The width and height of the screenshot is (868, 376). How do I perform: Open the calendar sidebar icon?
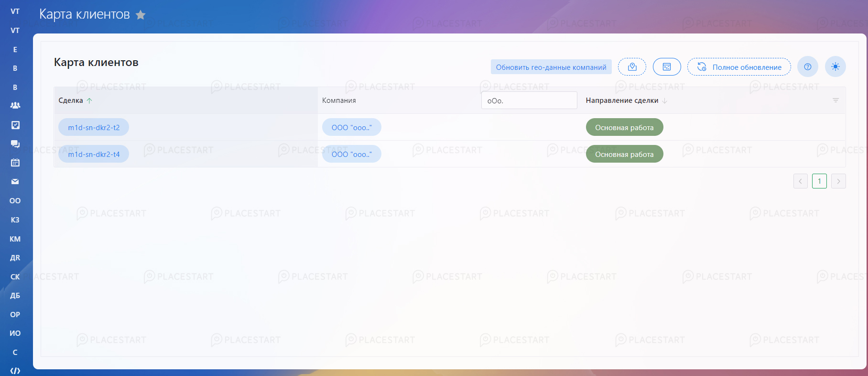15,163
